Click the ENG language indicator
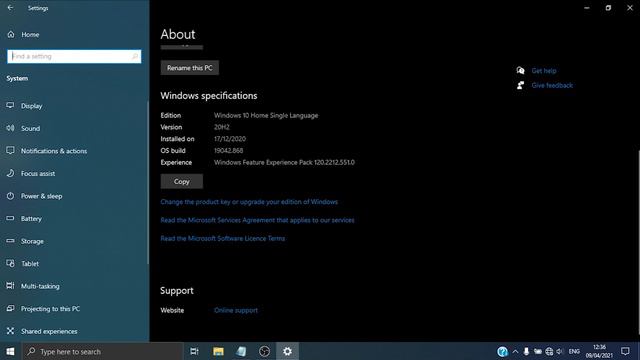Screen dimensions: 640x360 click(574, 351)
